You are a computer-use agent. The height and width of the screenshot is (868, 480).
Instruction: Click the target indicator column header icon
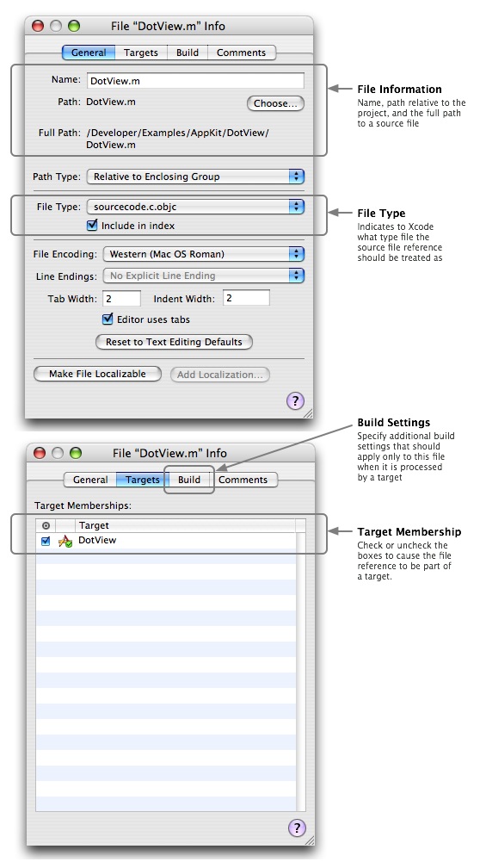click(46, 525)
